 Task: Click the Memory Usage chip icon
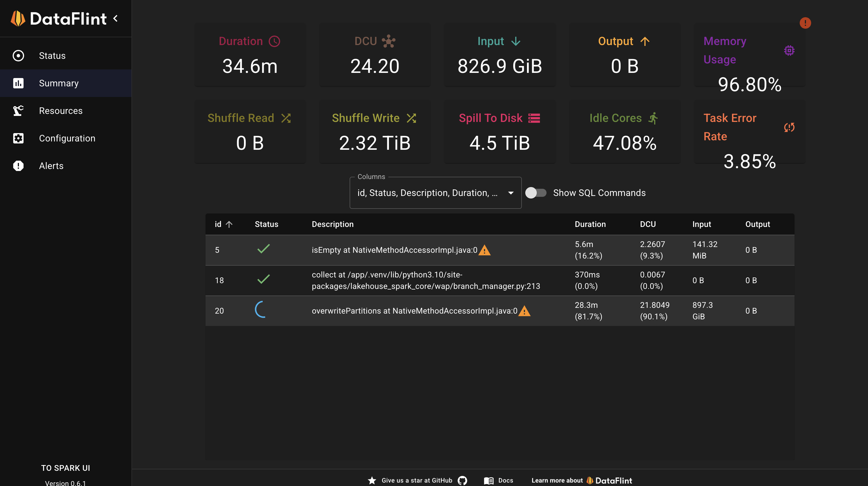pyautogui.click(x=789, y=50)
